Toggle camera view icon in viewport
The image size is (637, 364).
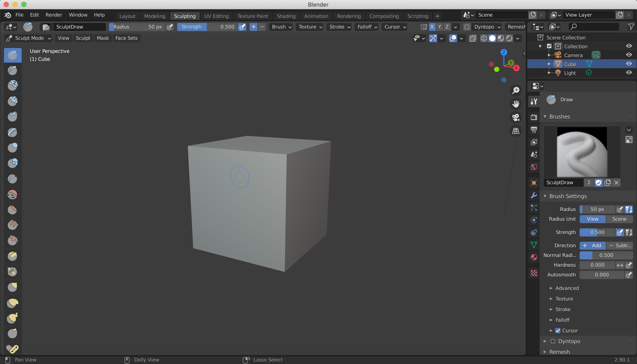pyautogui.click(x=516, y=117)
